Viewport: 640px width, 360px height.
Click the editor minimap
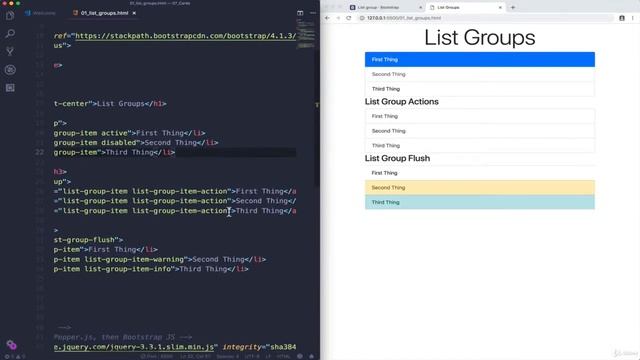(306, 35)
